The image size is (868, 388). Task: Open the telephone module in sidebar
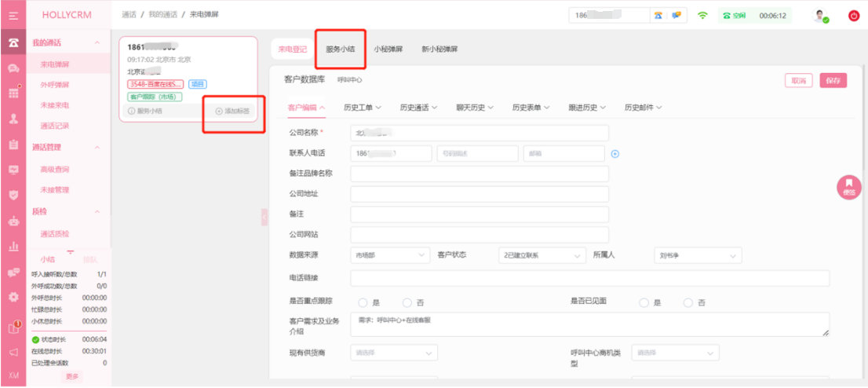tap(13, 42)
